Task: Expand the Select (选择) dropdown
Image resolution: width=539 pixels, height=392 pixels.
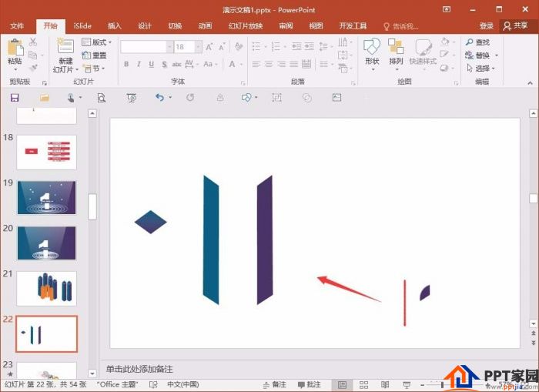Action: [x=482, y=69]
